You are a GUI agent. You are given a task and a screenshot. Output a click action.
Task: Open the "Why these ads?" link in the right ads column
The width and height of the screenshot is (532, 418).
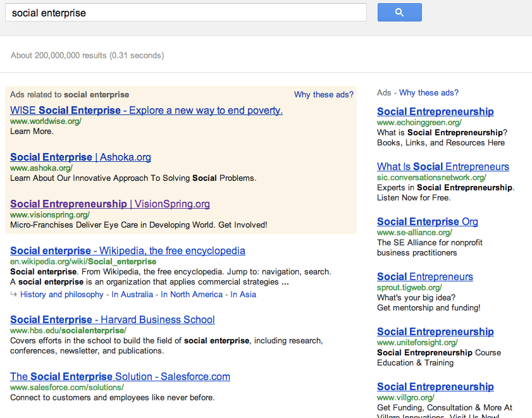(x=428, y=92)
